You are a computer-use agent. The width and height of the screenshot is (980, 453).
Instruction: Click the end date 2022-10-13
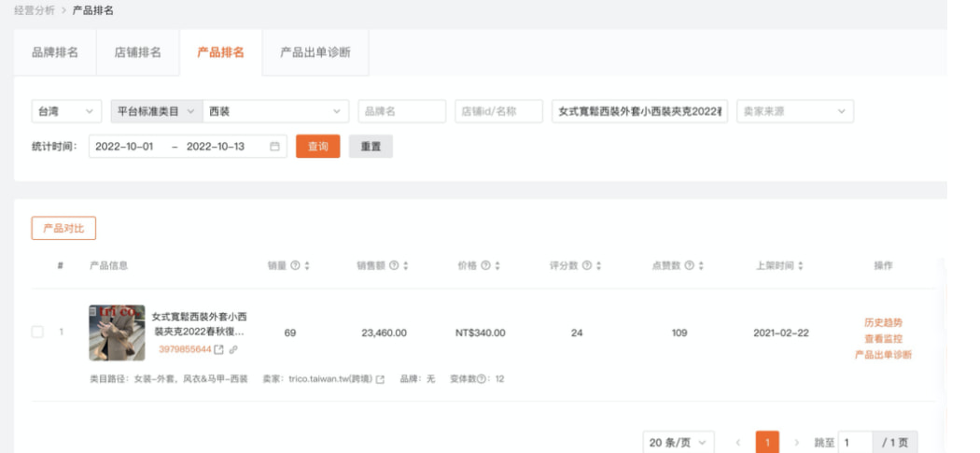[x=216, y=147]
